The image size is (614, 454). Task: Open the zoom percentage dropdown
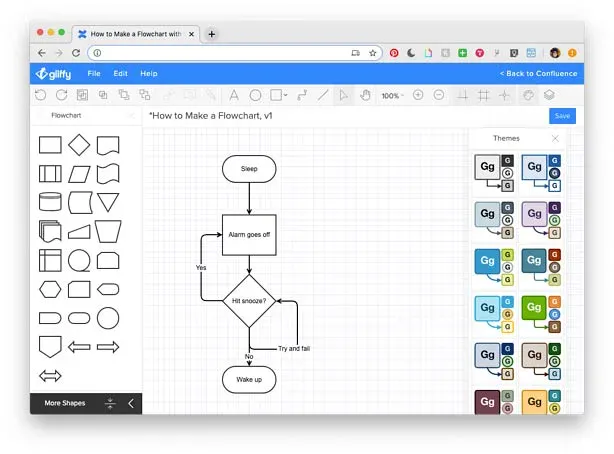coord(391,95)
